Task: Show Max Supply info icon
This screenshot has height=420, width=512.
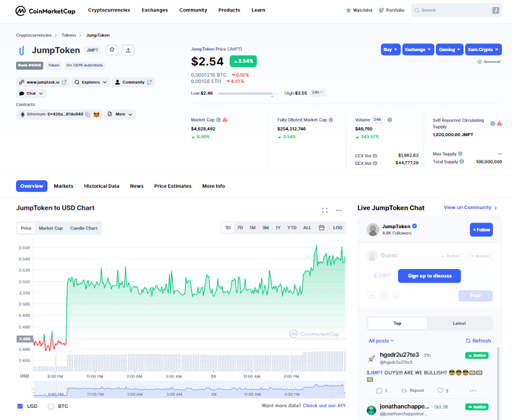Action: (460, 153)
